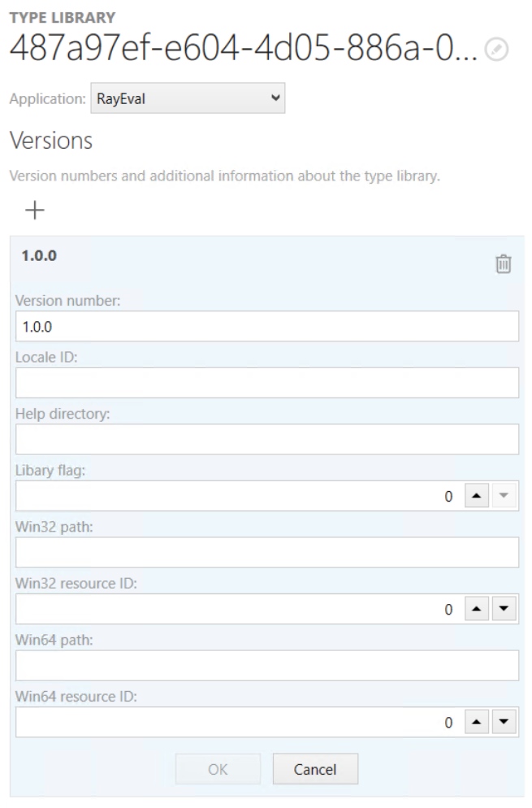Viewport: 532px width, 808px height.
Task: Select RayEval in the Application combo box
Action: click(187, 98)
